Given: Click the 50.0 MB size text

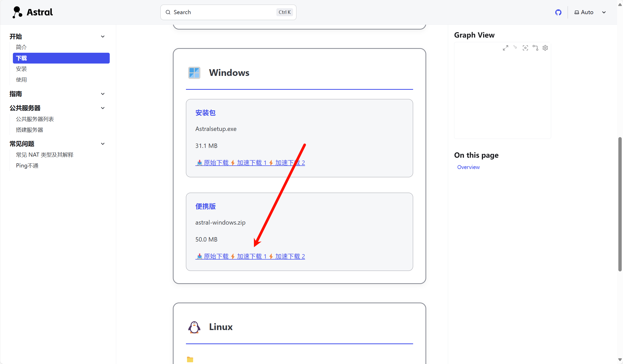Looking at the screenshot, I should 206,239.
